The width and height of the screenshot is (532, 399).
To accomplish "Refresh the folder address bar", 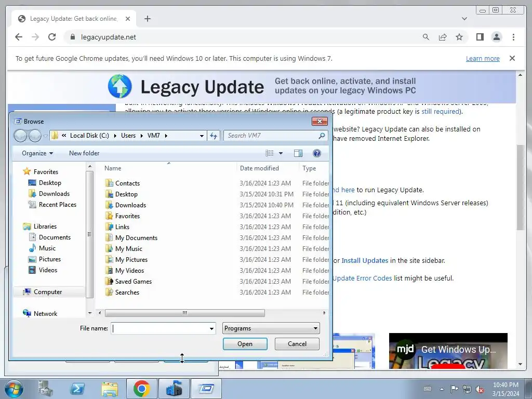I will pyautogui.click(x=214, y=136).
